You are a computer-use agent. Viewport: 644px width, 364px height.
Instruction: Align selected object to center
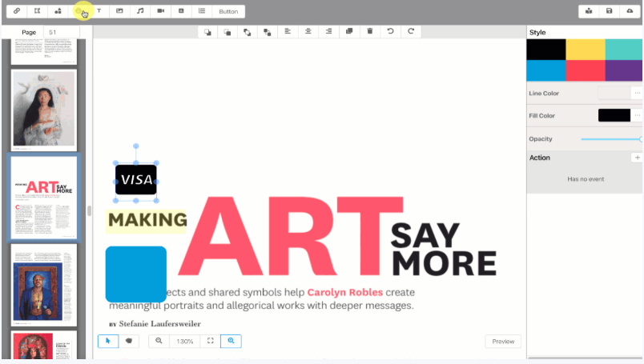(308, 31)
